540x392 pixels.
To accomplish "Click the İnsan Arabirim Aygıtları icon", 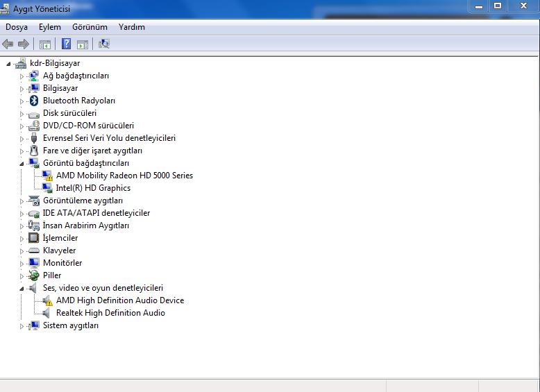I will coord(34,225).
